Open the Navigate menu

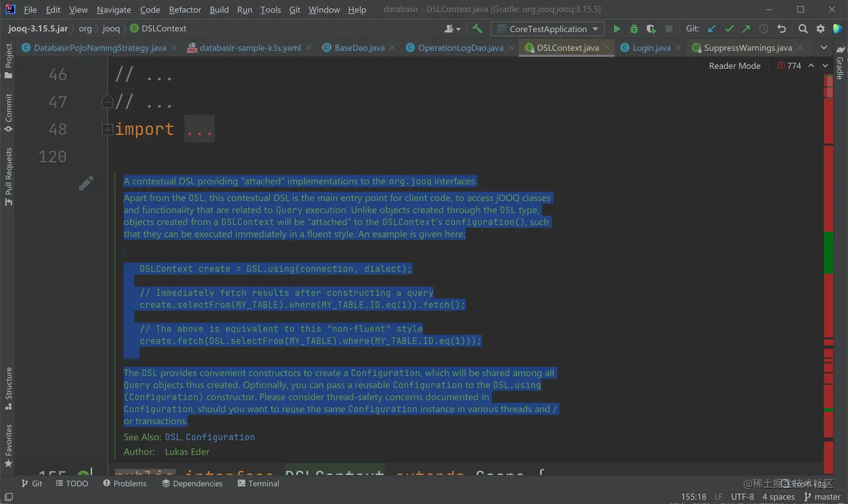[114, 10]
